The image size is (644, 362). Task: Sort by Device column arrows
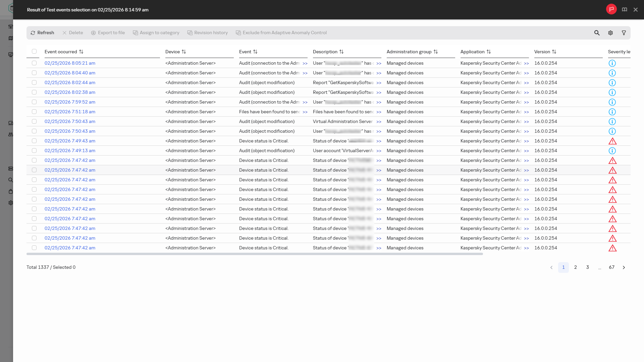(x=184, y=52)
